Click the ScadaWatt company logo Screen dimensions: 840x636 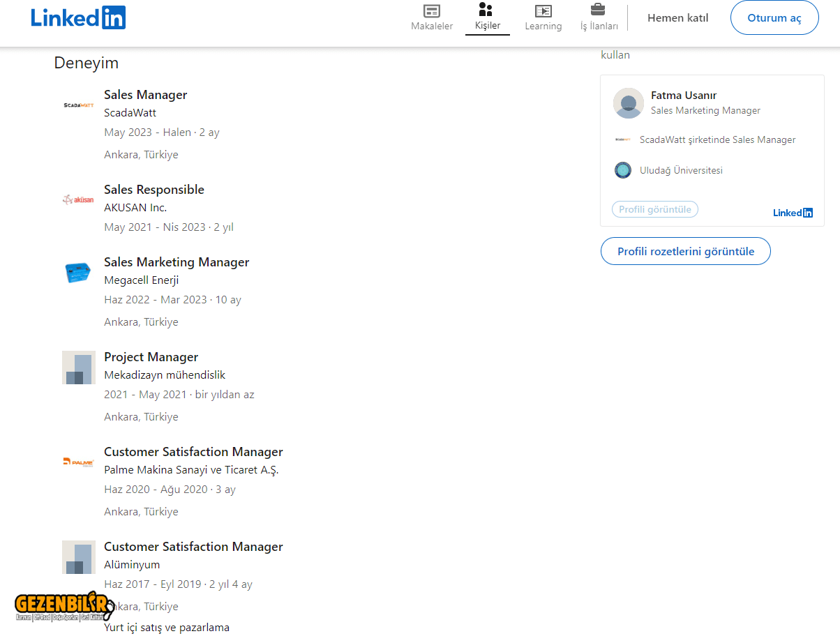pos(79,105)
